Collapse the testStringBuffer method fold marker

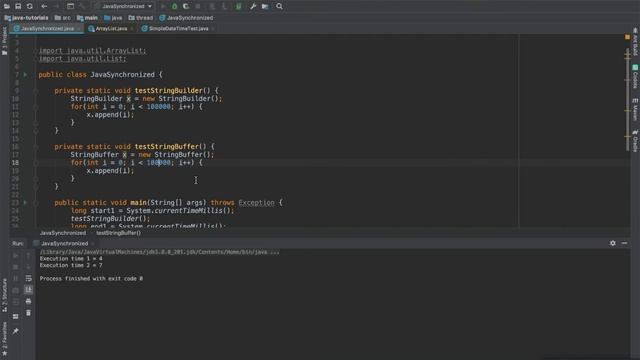coord(36,147)
